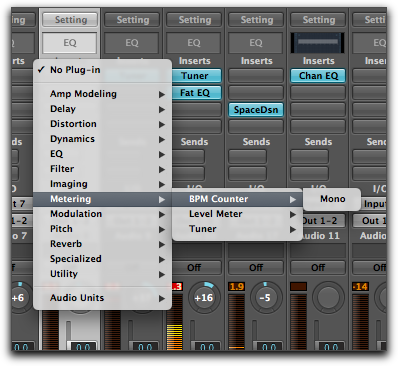Expand arrow next to Audio Units

pyautogui.click(x=162, y=299)
